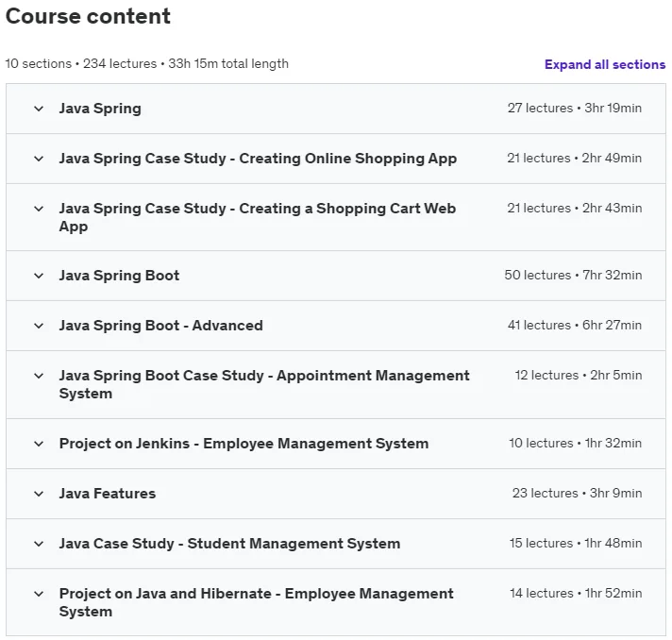The width and height of the screenshot is (672, 640).
Task: Click '41 lectures • 6hr 27min' text
Action: coord(575,326)
